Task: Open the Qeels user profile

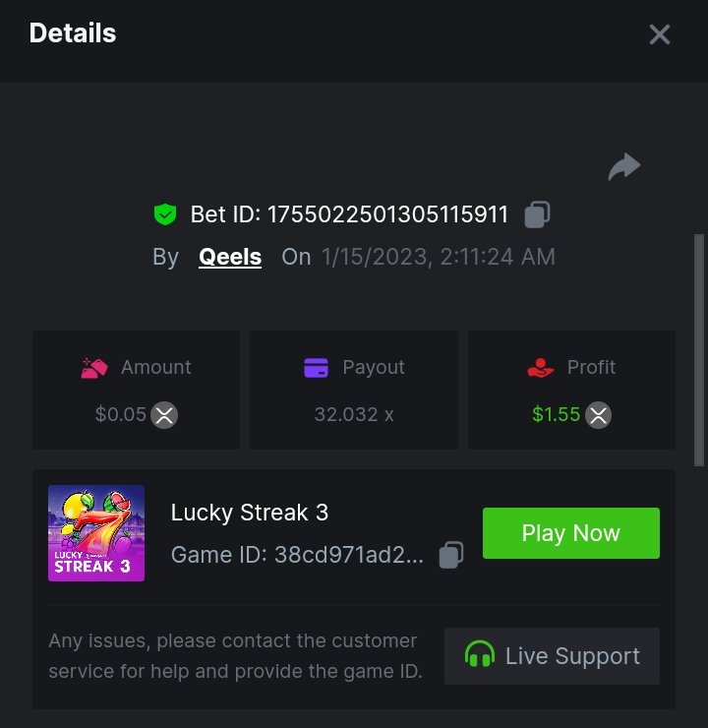Action: [230, 258]
